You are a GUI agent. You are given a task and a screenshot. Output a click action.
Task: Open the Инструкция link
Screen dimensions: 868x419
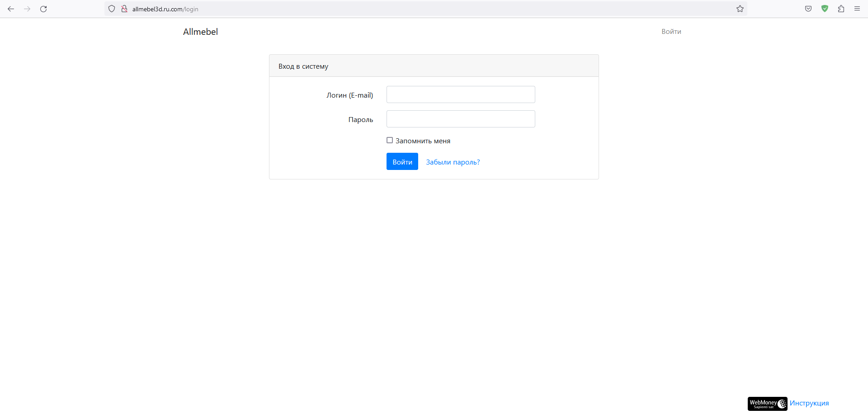(x=809, y=403)
